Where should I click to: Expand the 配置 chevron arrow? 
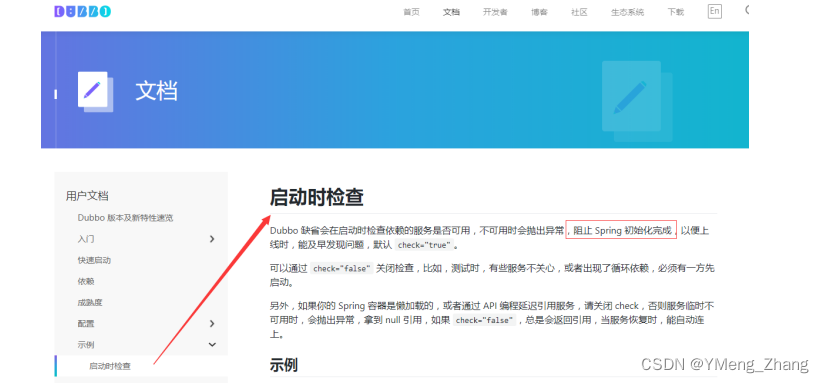coord(212,324)
